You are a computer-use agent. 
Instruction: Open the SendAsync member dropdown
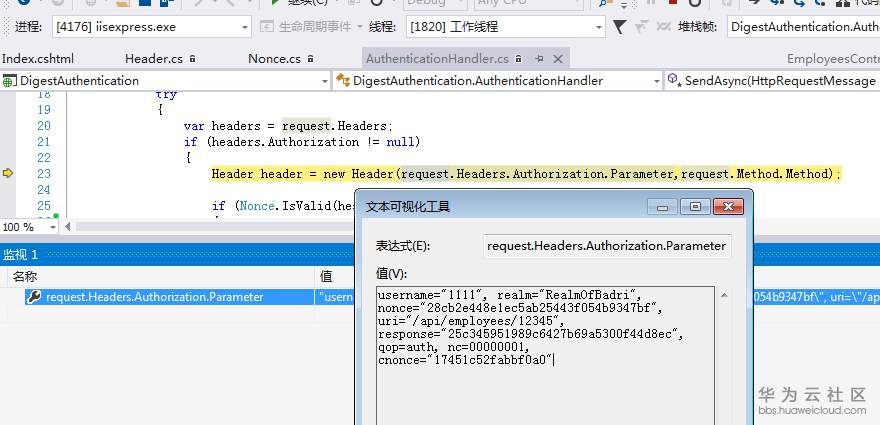point(772,81)
